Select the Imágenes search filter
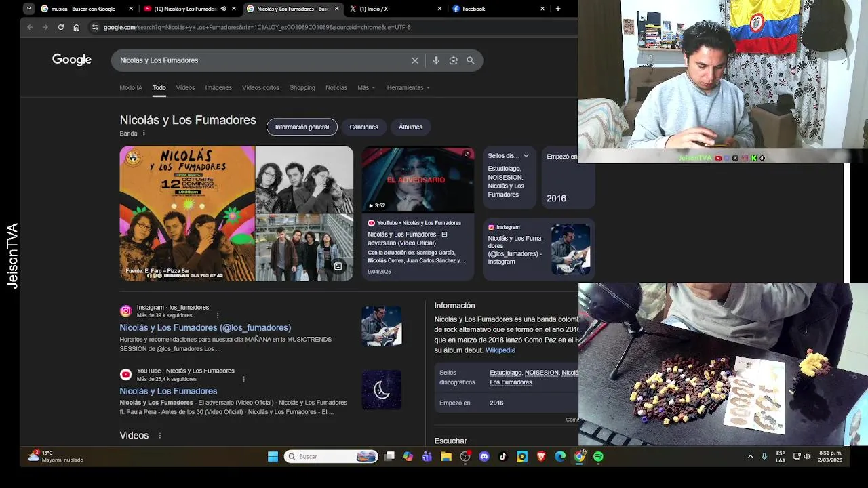This screenshot has height=488, width=868. [x=218, y=87]
